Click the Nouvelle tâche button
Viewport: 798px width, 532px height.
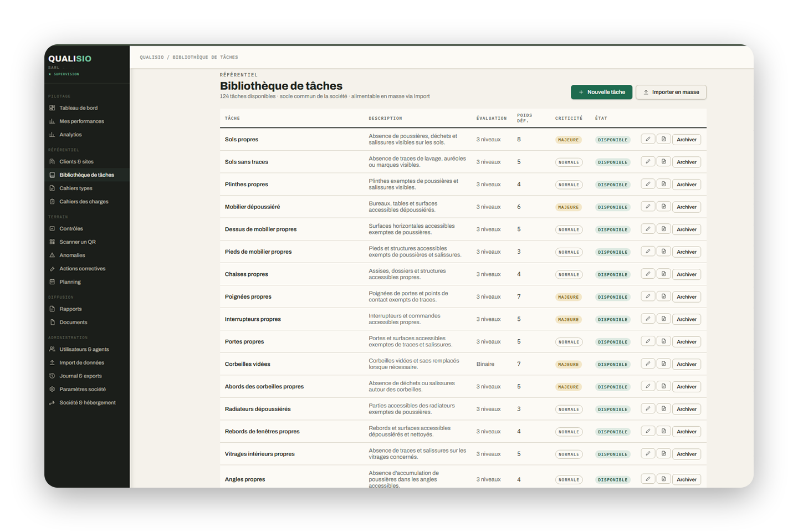point(601,92)
